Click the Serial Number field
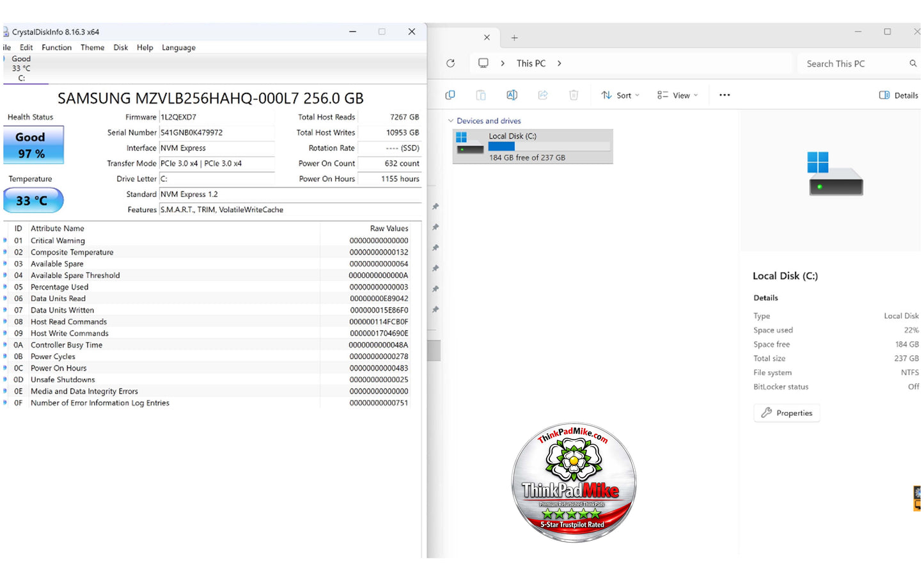 point(217,132)
